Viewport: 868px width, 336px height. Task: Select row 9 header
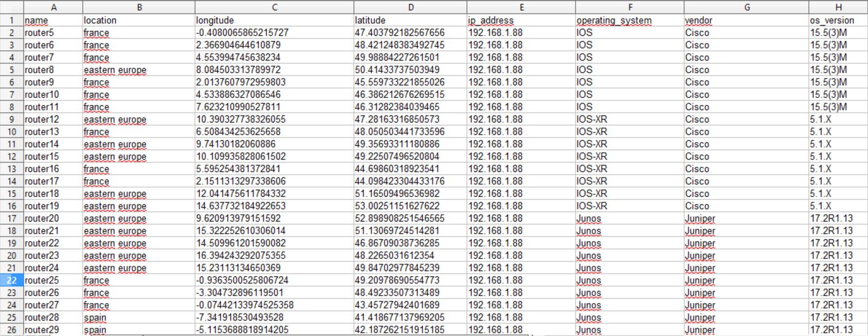[x=12, y=119]
